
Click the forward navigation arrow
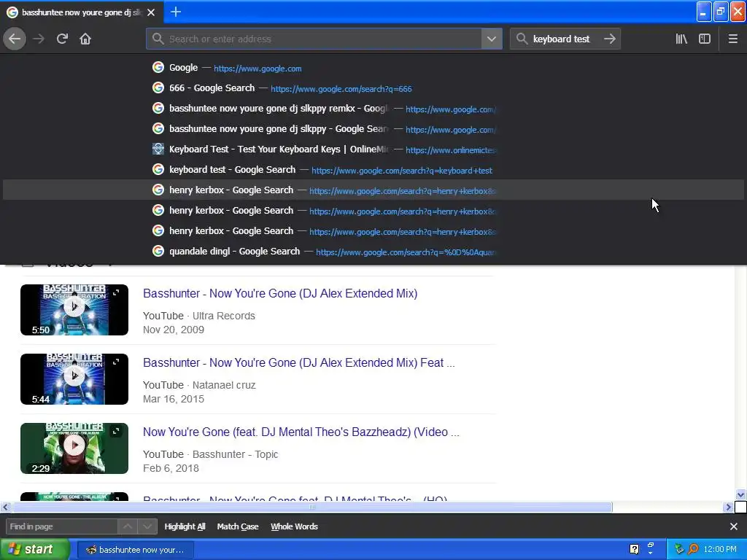click(39, 39)
